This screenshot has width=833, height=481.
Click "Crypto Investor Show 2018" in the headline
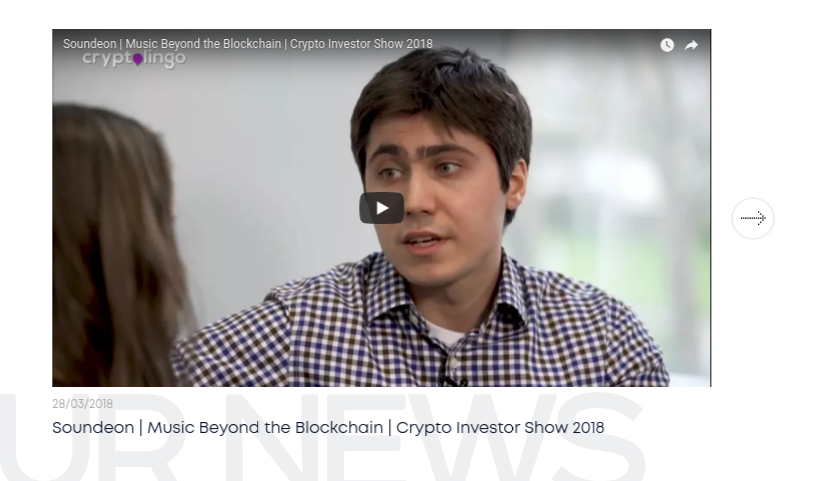[500, 428]
